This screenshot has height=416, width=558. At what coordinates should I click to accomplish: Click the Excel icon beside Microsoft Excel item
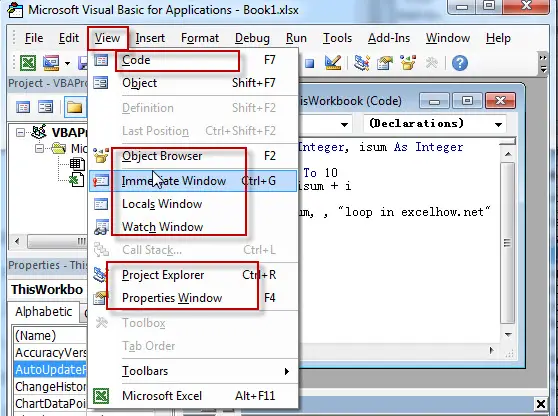(101, 396)
